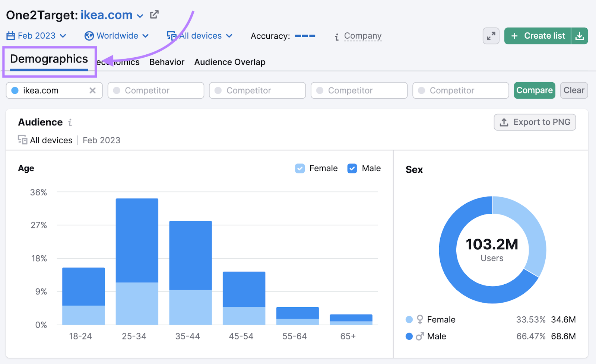Click the third Competitor input field

coord(359,90)
